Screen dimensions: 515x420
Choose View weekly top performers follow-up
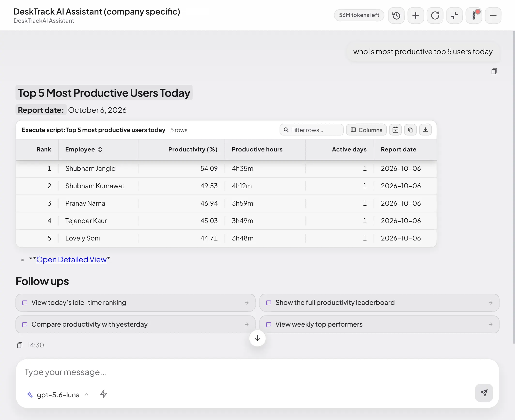pos(379,324)
